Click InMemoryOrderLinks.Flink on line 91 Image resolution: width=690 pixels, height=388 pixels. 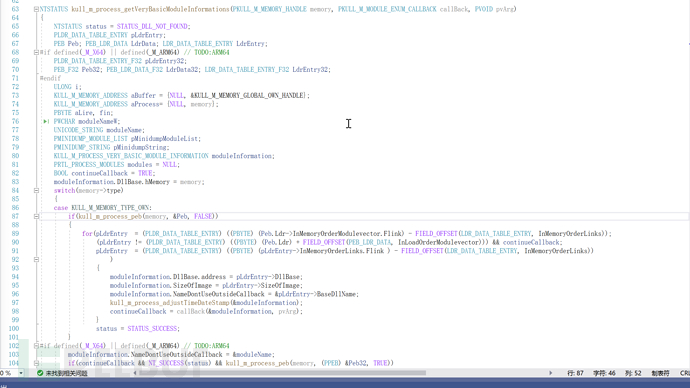click(x=341, y=251)
